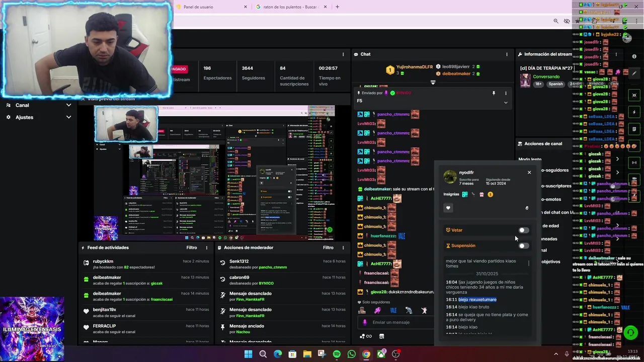Screen dimensions: 644x362
Task: Click the 196 Espectadores stat
Action: (217, 73)
